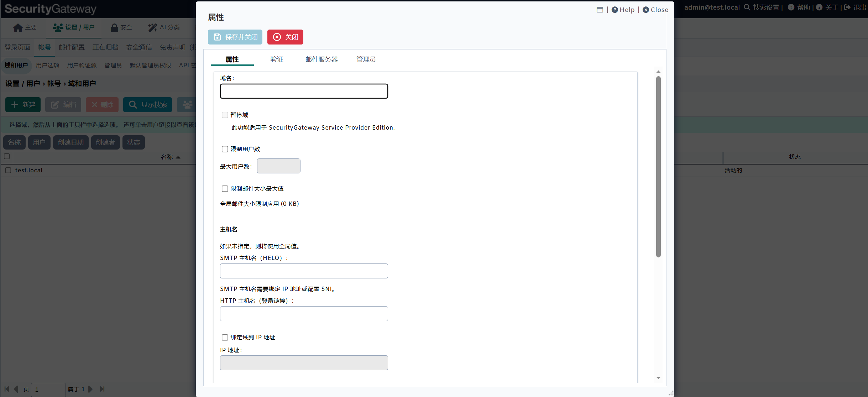Click the 显示搜索 magnifier button
Viewport: 868px width, 397px height.
tap(147, 105)
